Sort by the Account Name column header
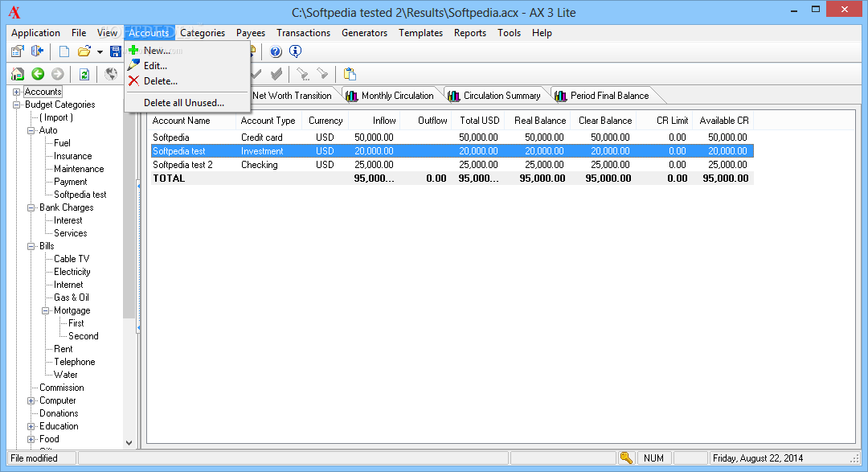Viewport: 868px width, 472px height. click(x=191, y=121)
